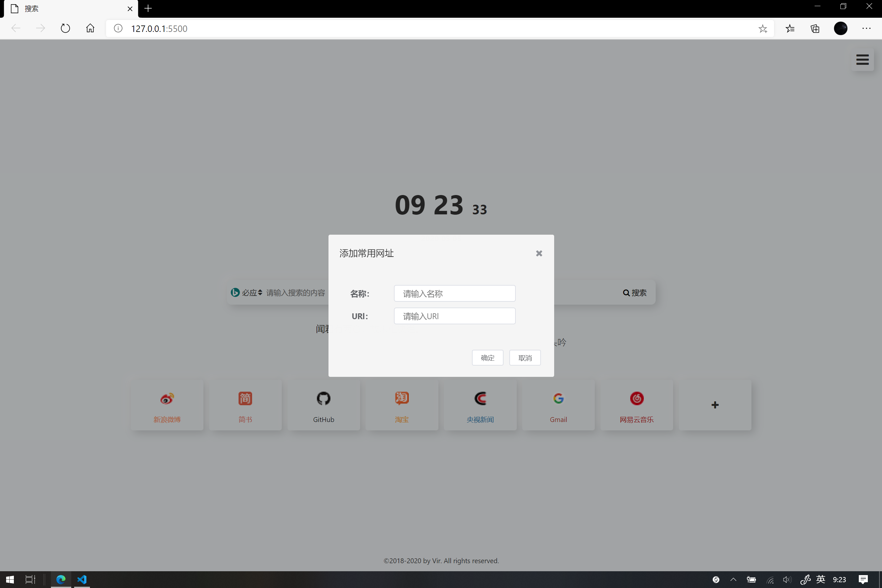Screen dimensions: 882x588
Task: Open the GitHub shortcut tile
Action: click(323, 405)
